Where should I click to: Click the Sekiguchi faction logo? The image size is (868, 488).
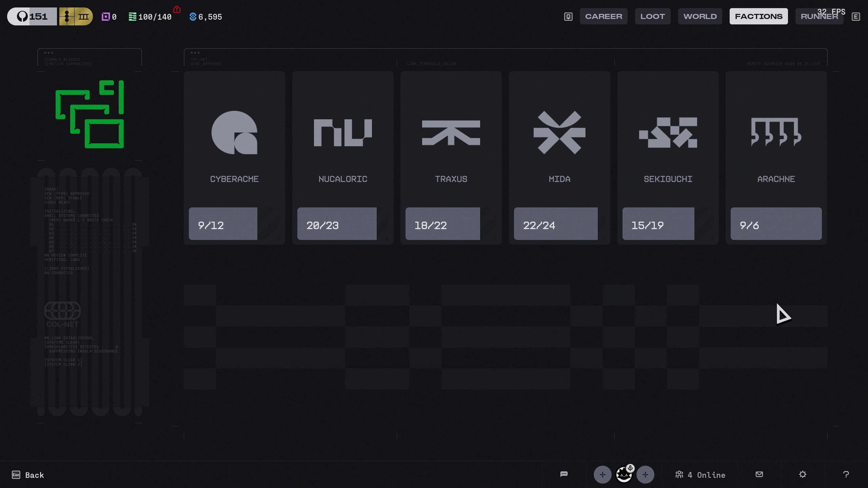[x=668, y=133]
